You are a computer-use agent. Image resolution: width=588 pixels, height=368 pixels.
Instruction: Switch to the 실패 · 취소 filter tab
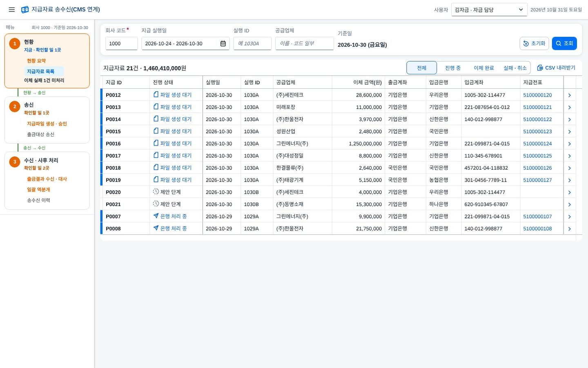[515, 68]
